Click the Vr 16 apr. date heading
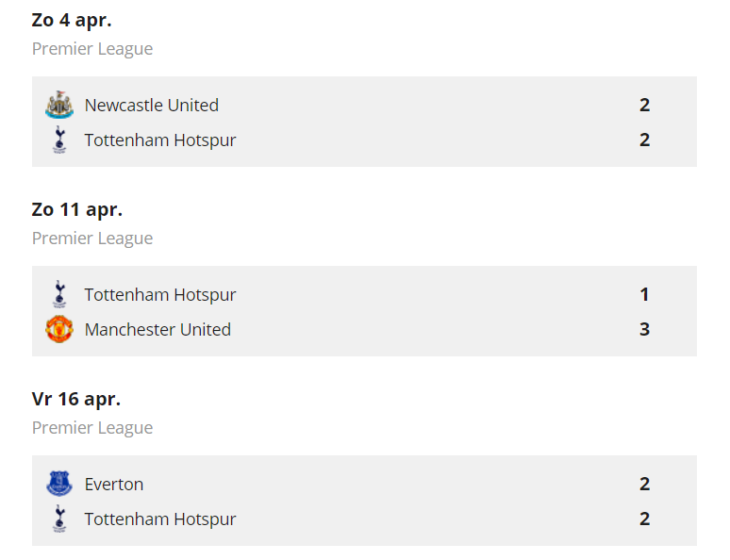This screenshot has width=730, height=560. 76,399
